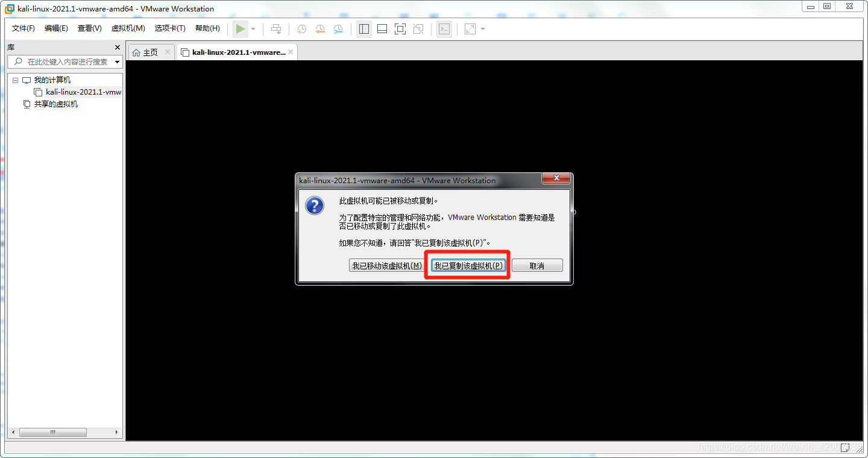Collapse the 我的计算机 tree node
The width and height of the screenshot is (868, 458).
point(15,80)
